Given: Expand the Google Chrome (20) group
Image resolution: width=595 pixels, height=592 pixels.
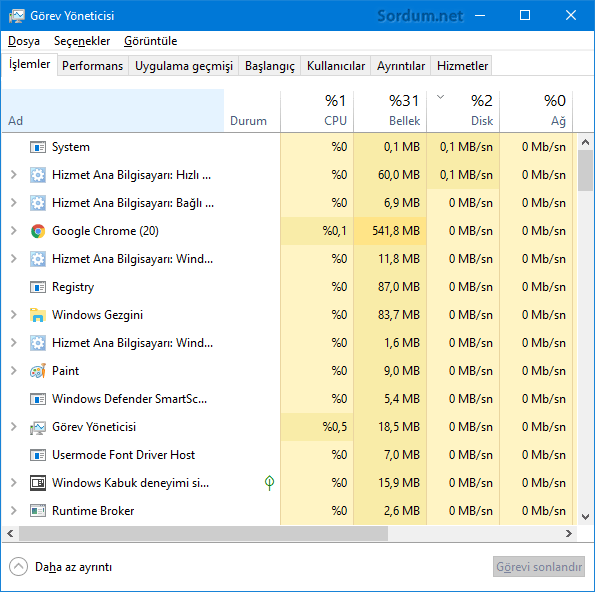Looking at the screenshot, I should [x=14, y=231].
